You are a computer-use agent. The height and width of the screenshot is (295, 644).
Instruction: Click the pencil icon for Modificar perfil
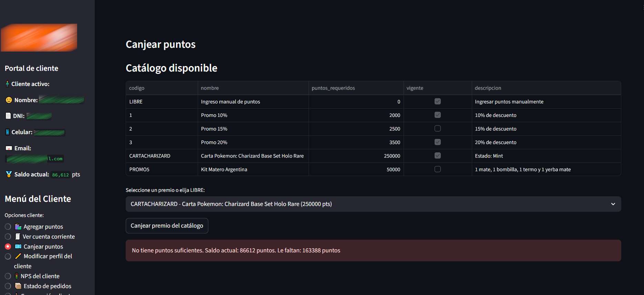tap(18, 256)
